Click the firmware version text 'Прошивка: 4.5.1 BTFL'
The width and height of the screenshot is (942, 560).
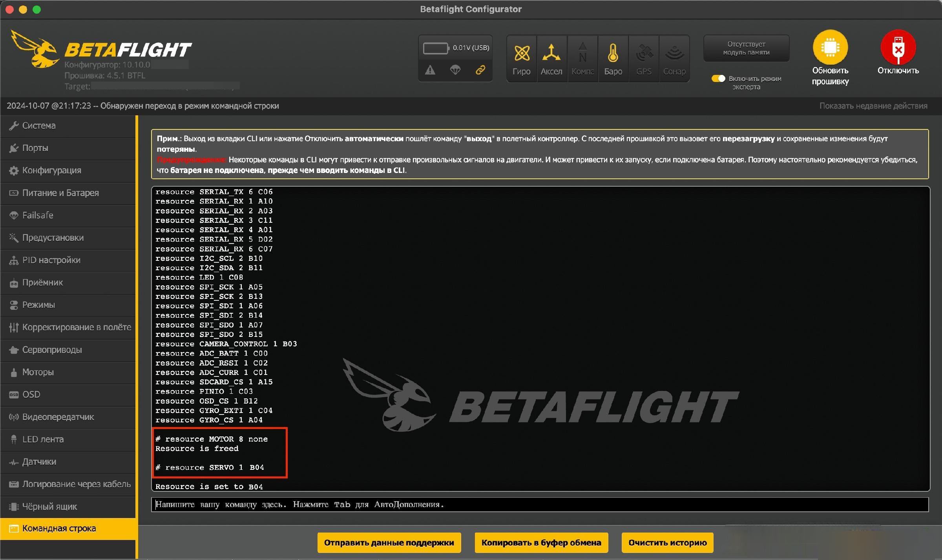coord(105,75)
